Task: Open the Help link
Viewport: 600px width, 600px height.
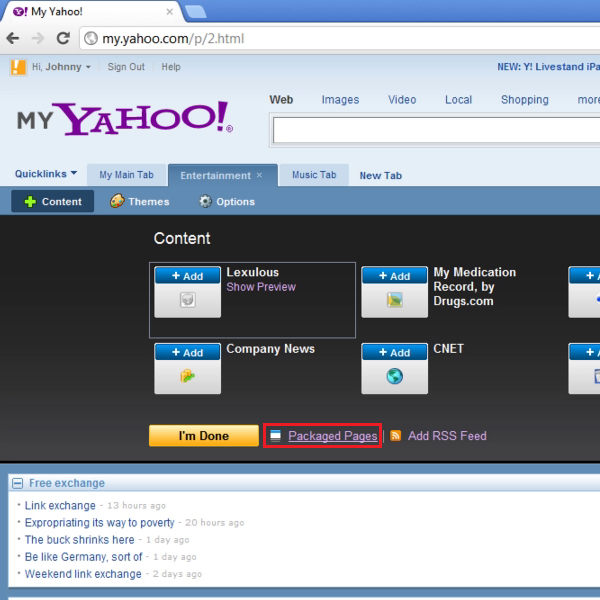Action: (171, 67)
